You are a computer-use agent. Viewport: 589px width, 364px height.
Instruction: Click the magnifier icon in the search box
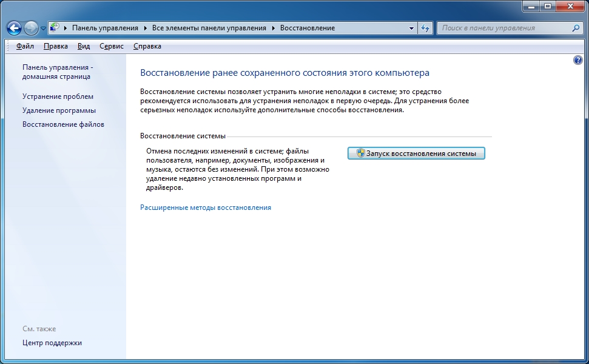(x=576, y=28)
